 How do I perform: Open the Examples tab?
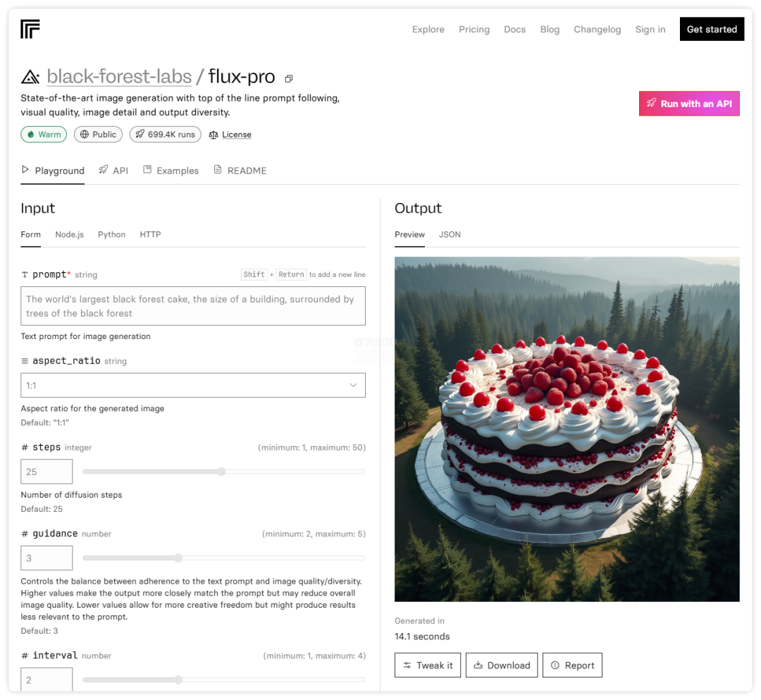point(171,171)
